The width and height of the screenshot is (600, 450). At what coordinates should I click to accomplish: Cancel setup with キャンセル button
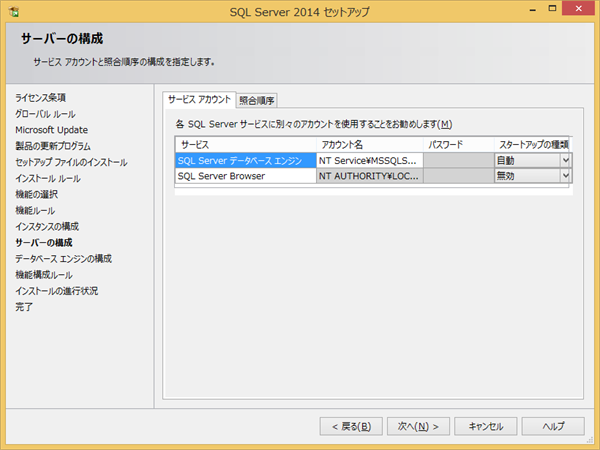coord(486,426)
